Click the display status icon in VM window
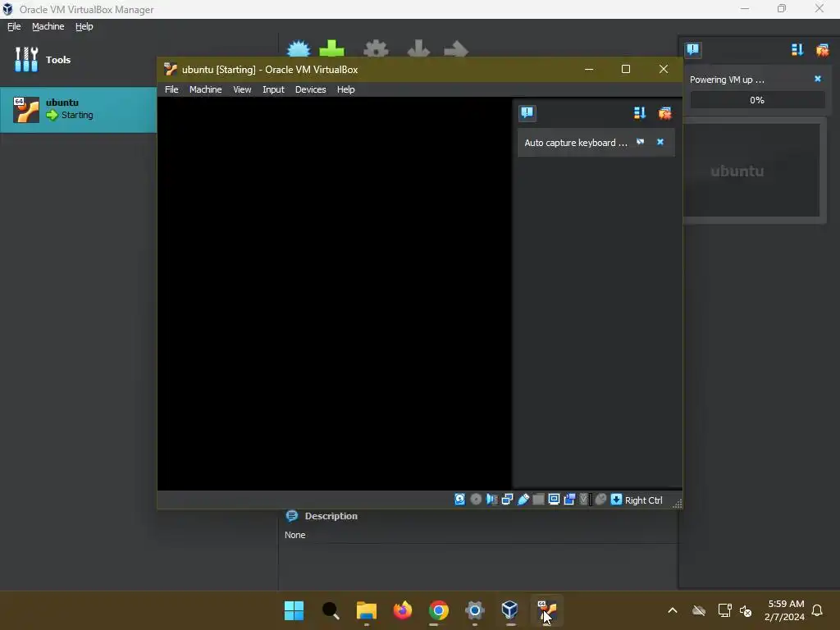 [x=554, y=500]
